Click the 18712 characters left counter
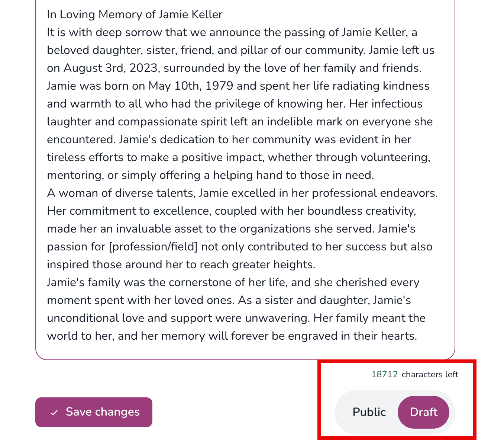This screenshot has width=504, height=445. coord(415,375)
